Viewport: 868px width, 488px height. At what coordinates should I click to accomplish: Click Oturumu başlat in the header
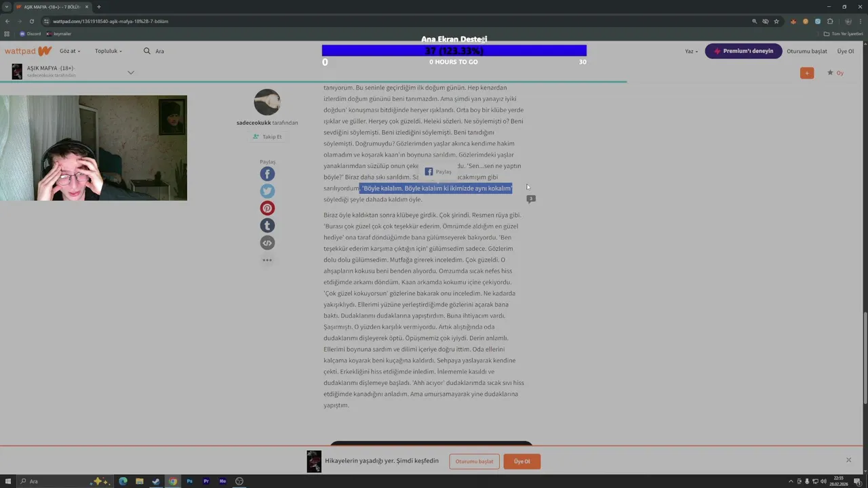tap(807, 51)
